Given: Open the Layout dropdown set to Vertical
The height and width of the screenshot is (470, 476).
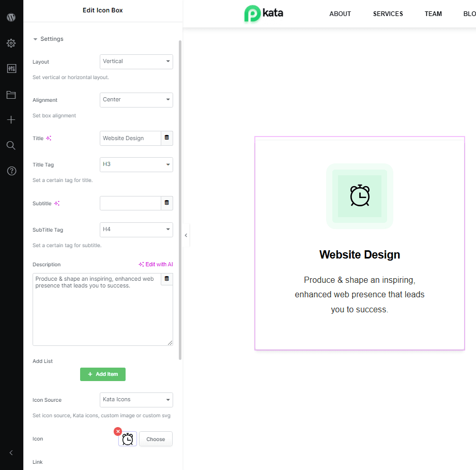Looking at the screenshot, I should pos(136,62).
